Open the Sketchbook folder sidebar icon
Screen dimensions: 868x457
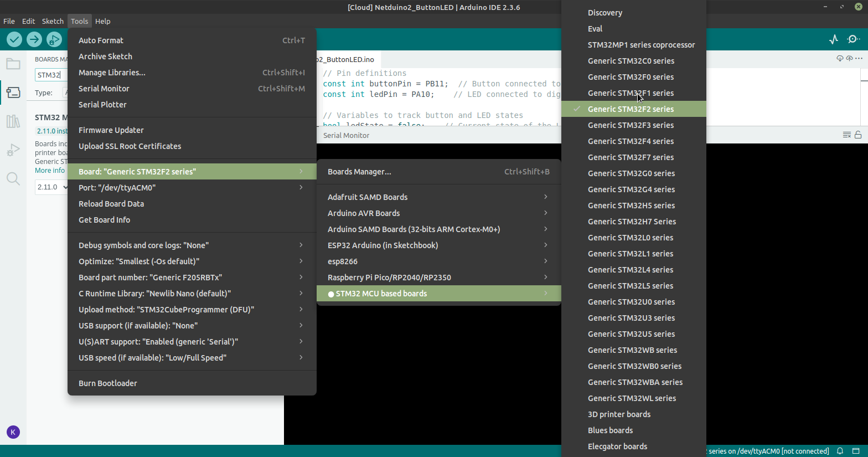[13, 64]
